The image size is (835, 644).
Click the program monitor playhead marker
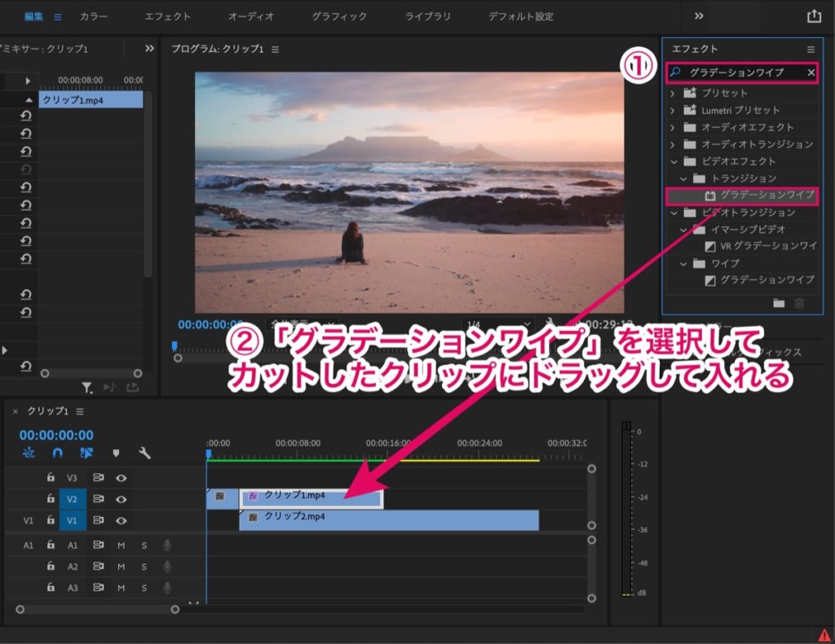tap(175, 346)
